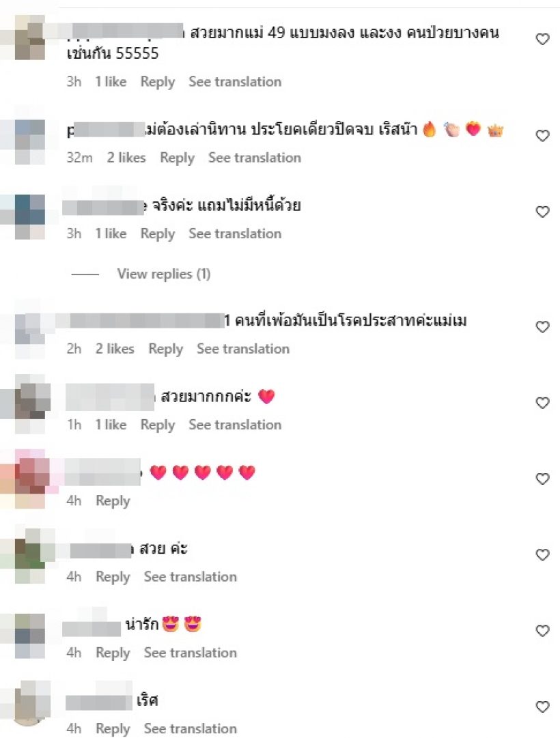Like the comment with fire and crown emojis
The height and width of the screenshot is (738, 560).
(x=542, y=136)
